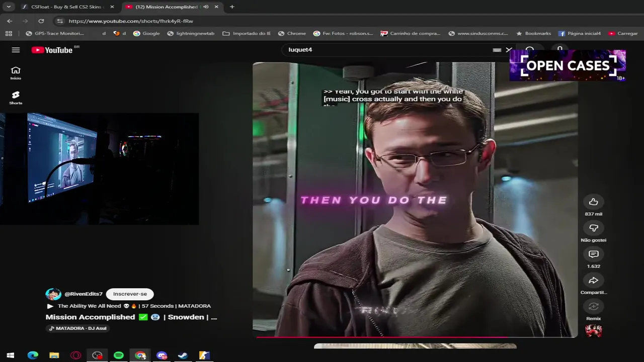Mute the Mission Accomplished tab audio
Image resolution: width=644 pixels, height=362 pixels.
point(206,7)
